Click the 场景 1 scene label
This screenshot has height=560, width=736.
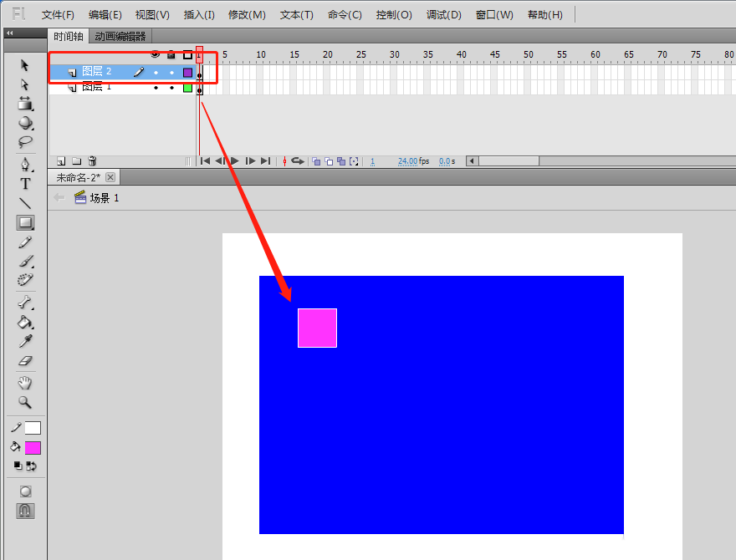pos(105,198)
